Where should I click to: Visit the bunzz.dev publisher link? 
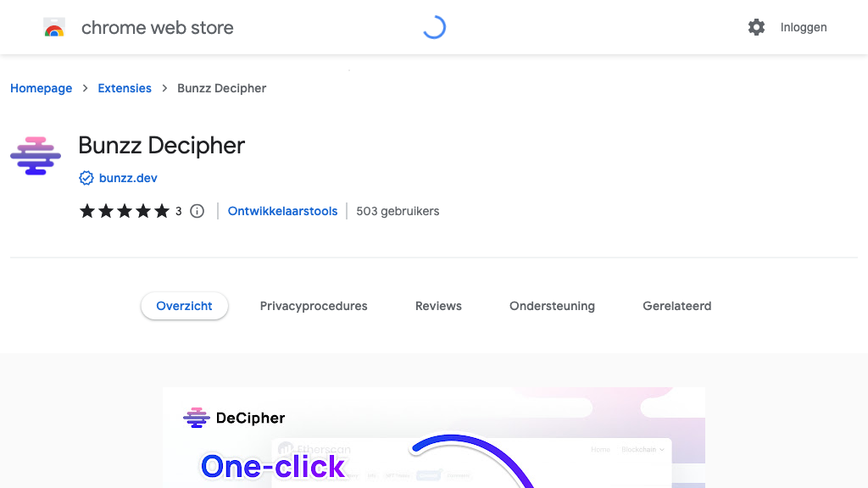coord(128,178)
